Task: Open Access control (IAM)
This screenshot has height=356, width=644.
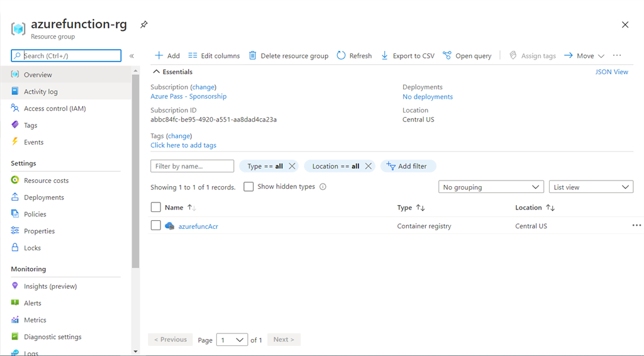Action: click(55, 108)
